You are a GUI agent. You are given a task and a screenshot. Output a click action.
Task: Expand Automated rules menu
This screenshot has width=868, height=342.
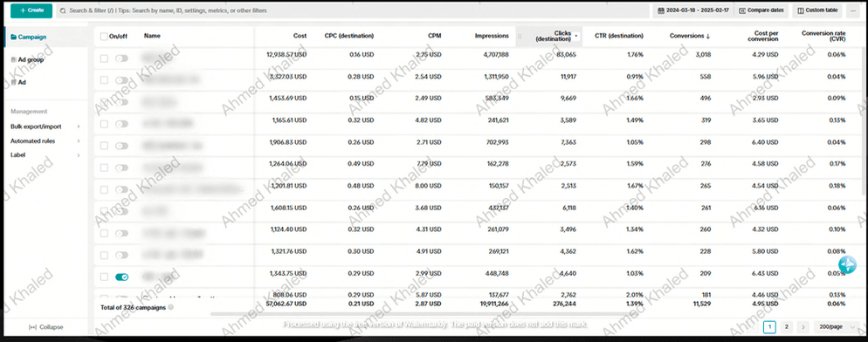(46, 141)
